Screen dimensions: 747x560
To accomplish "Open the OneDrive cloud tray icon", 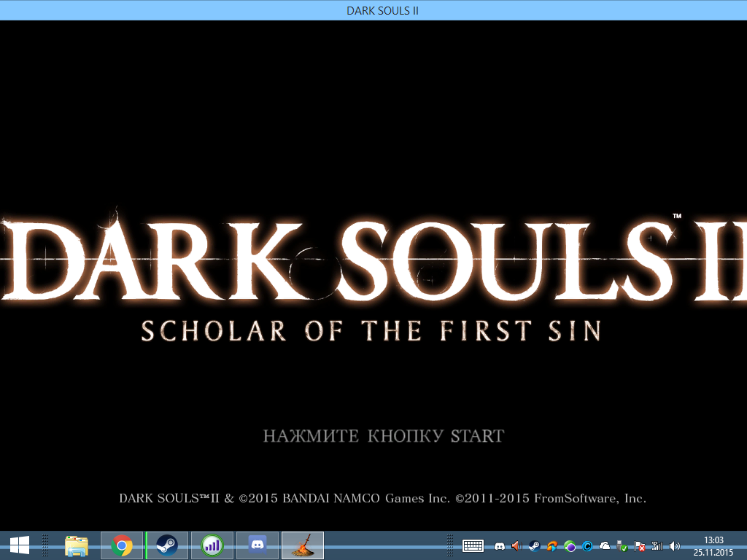I will pos(605,545).
